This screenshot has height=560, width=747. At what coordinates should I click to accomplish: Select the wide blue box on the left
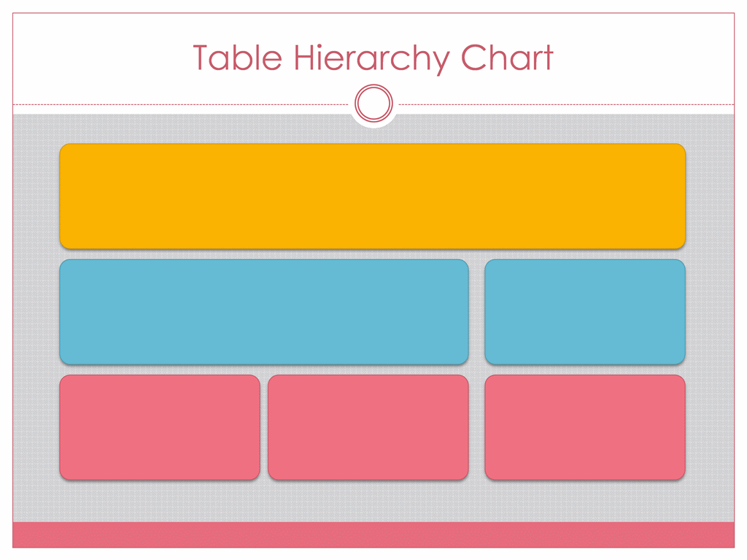[264, 312]
